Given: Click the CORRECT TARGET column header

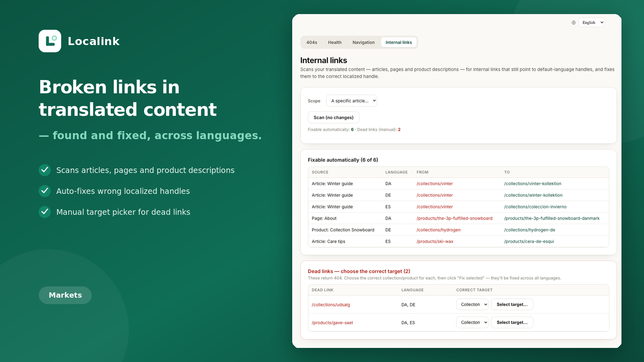Looking at the screenshot, I should [x=474, y=290].
